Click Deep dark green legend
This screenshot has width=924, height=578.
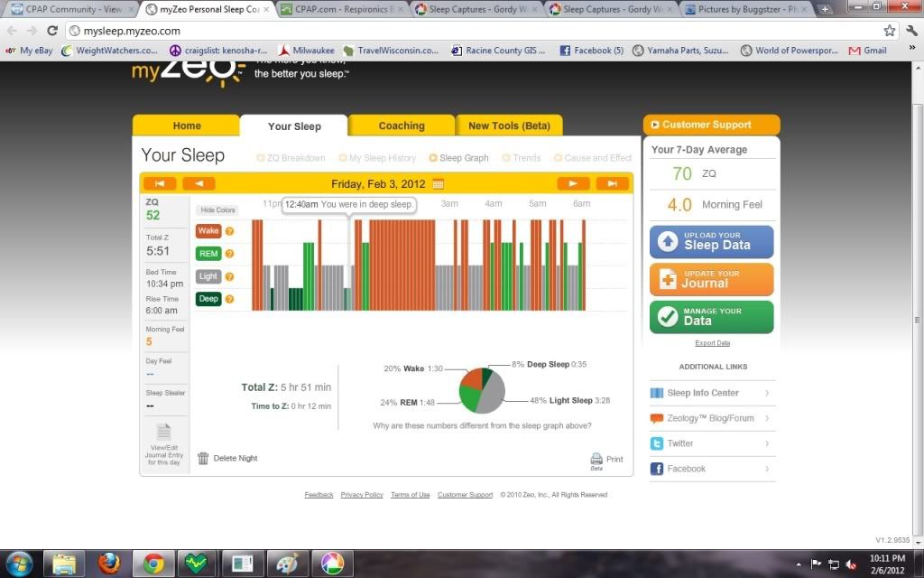tap(208, 299)
